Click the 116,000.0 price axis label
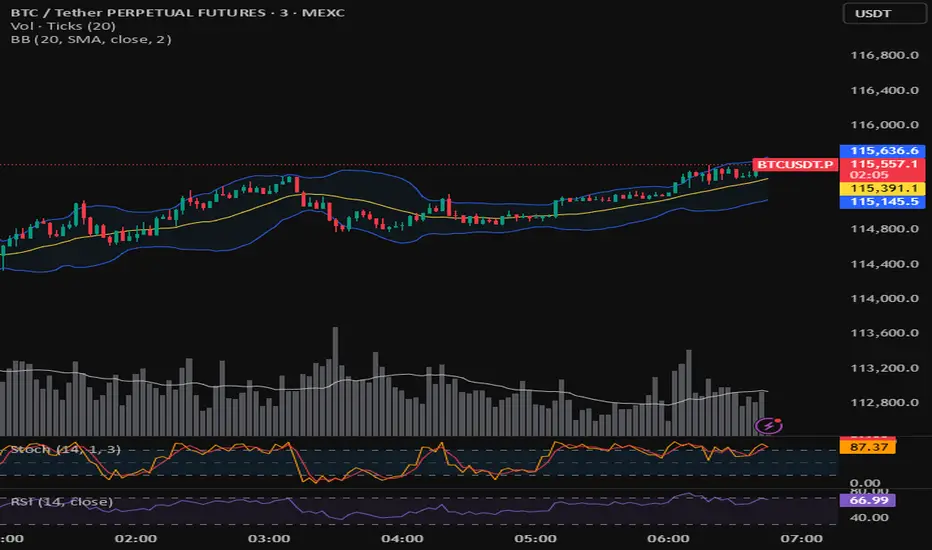 coord(885,125)
